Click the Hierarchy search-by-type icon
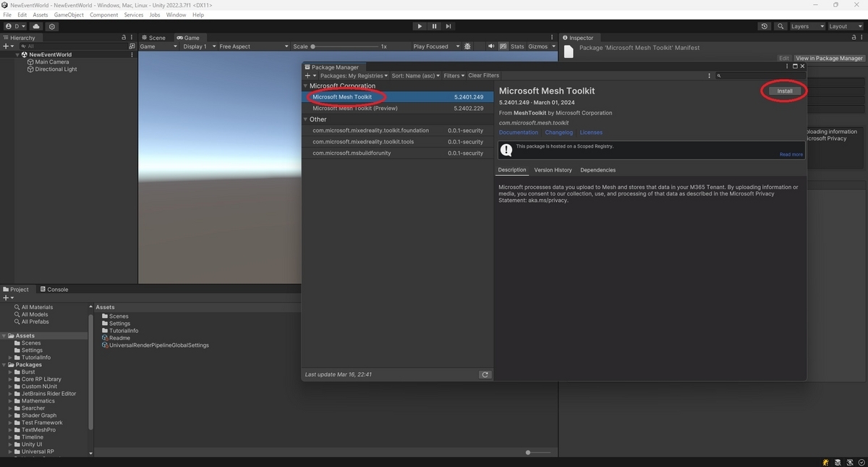This screenshot has width=868, height=467. [x=132, y=46]
